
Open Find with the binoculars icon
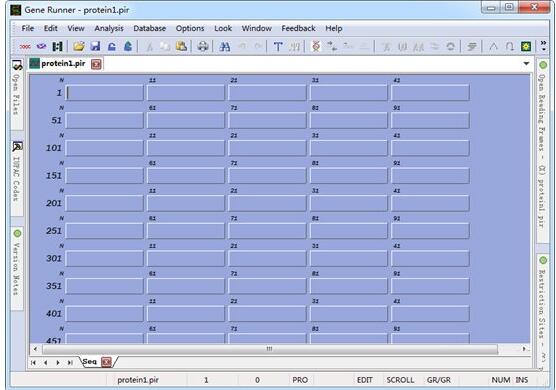click(x=224, y=46)
